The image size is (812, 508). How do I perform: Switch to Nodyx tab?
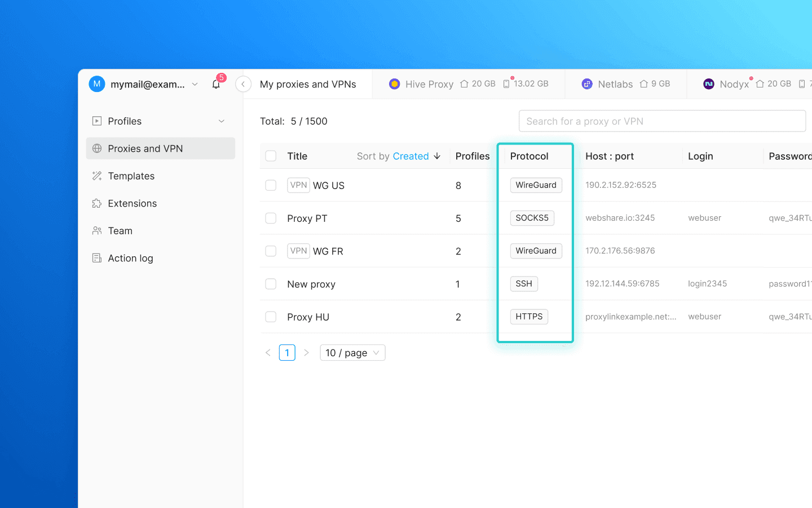click(750, 84)
